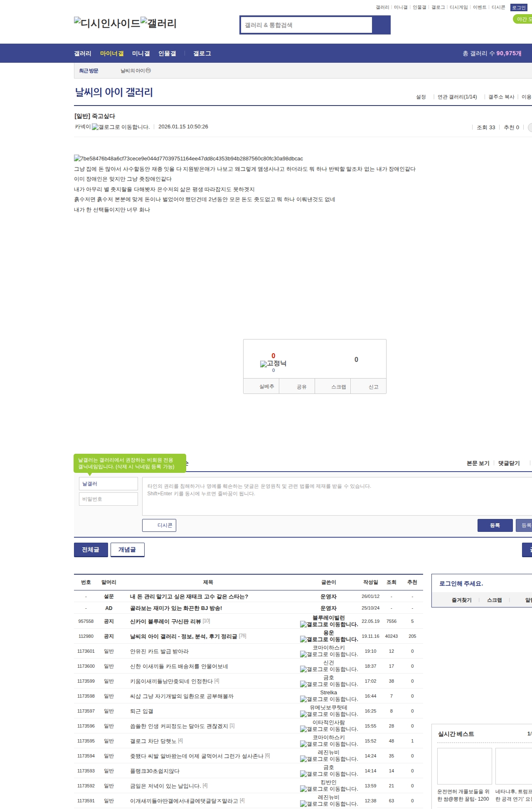Open the 디시콘 picker below the comment box

pyautogui.click(x=159, y=525)
